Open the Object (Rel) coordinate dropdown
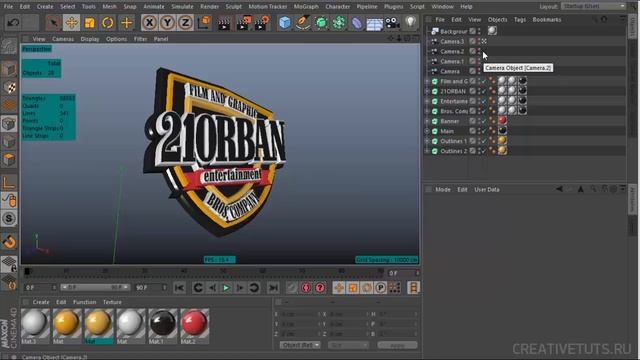Viewport: 640px width, 360px height. click(300, 345)
